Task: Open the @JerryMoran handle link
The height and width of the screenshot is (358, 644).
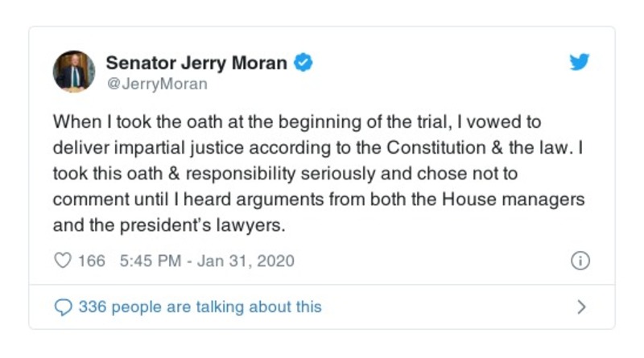Action: 156,84
